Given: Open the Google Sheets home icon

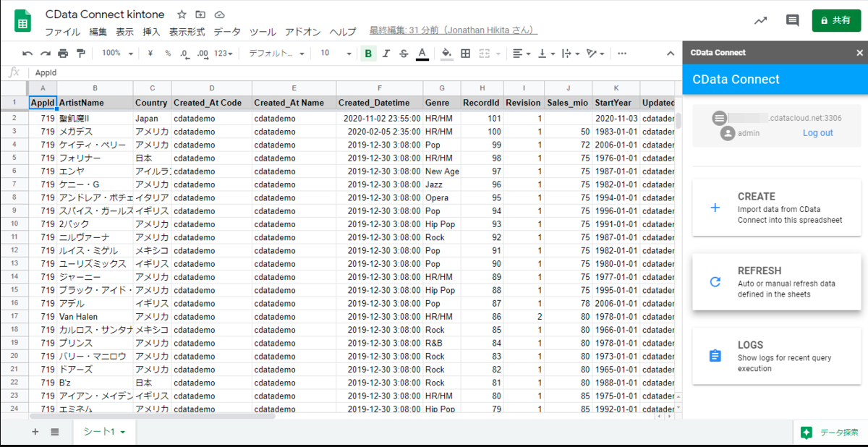Looking at the screenshot, I should [22, 22].
